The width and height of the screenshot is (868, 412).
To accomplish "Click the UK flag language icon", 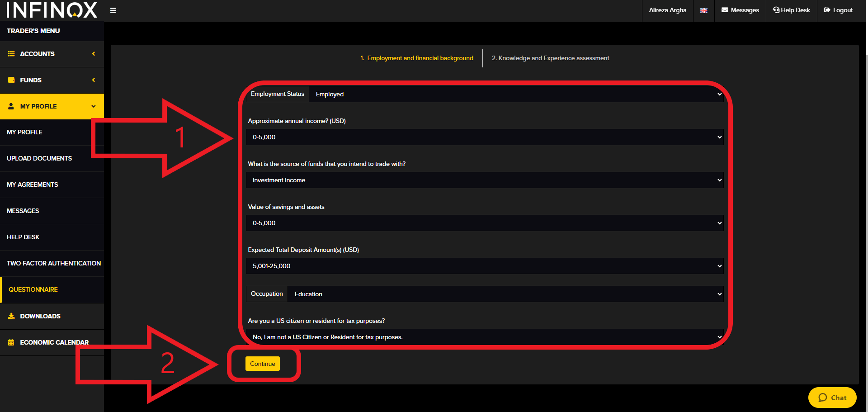I will 704,10.
